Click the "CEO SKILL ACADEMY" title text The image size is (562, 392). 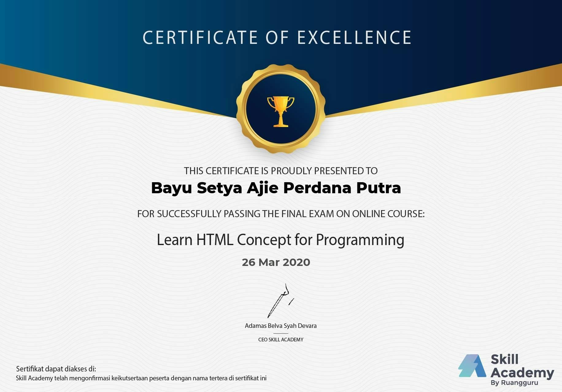281,340
